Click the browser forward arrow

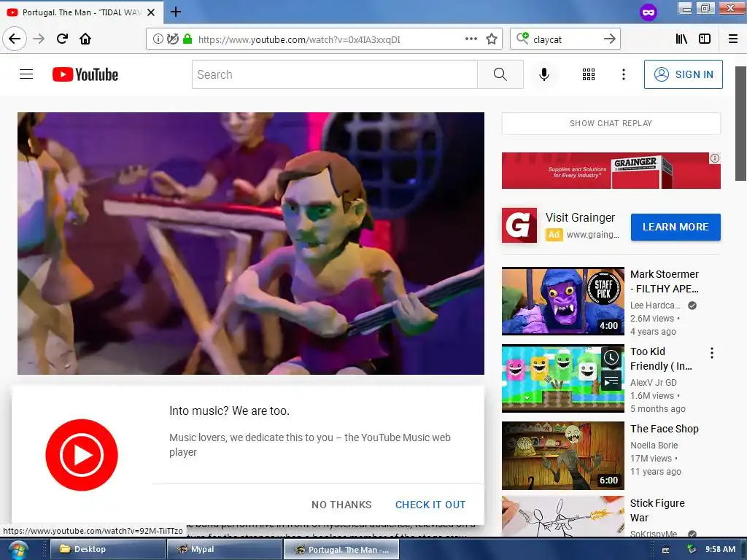coord(39,39)
